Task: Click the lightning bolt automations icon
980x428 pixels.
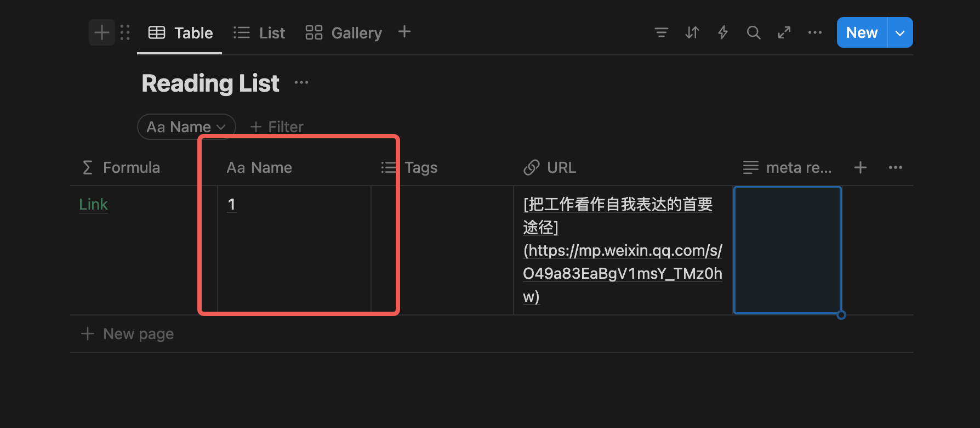Action: click(723, 32)
